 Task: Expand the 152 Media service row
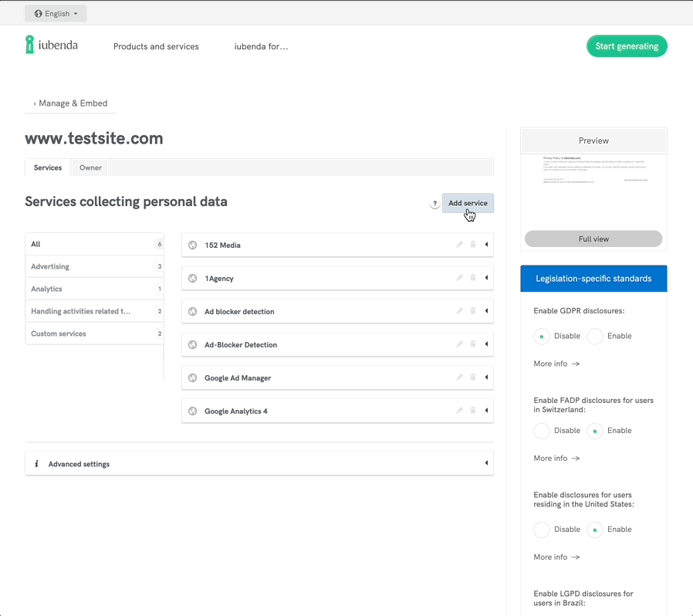tap(486, 244)
